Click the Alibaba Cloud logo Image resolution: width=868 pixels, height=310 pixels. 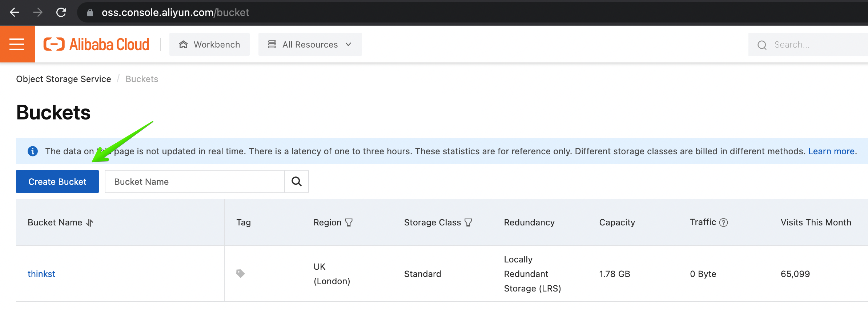click(x=96, y=44)
